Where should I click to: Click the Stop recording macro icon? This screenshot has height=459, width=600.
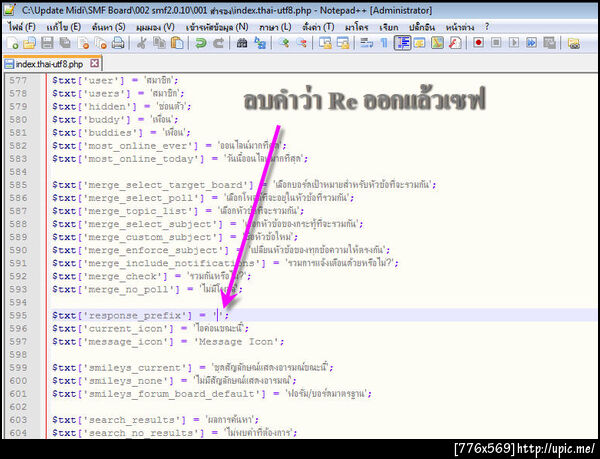pyautogui.click(x=496, y=42)
